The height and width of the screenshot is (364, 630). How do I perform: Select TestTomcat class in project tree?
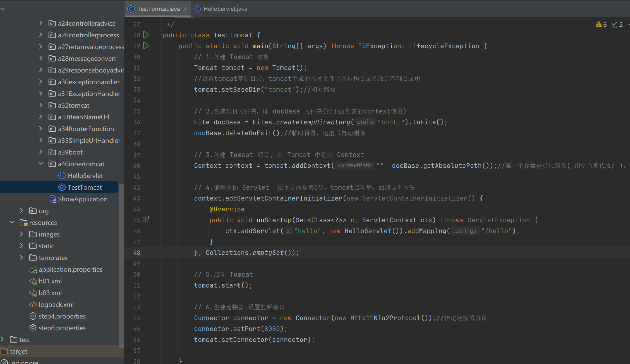tap(85, 187)
